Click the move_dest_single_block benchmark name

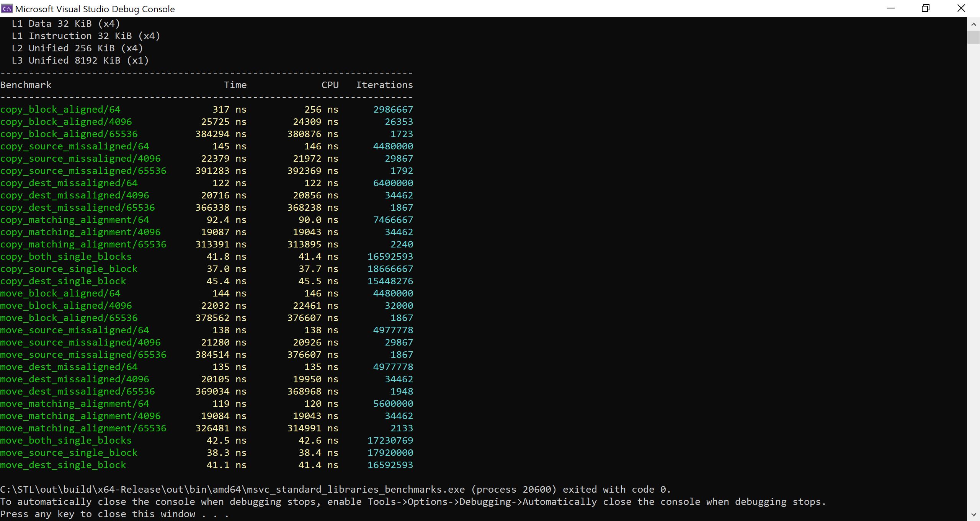tap(63, 465)
